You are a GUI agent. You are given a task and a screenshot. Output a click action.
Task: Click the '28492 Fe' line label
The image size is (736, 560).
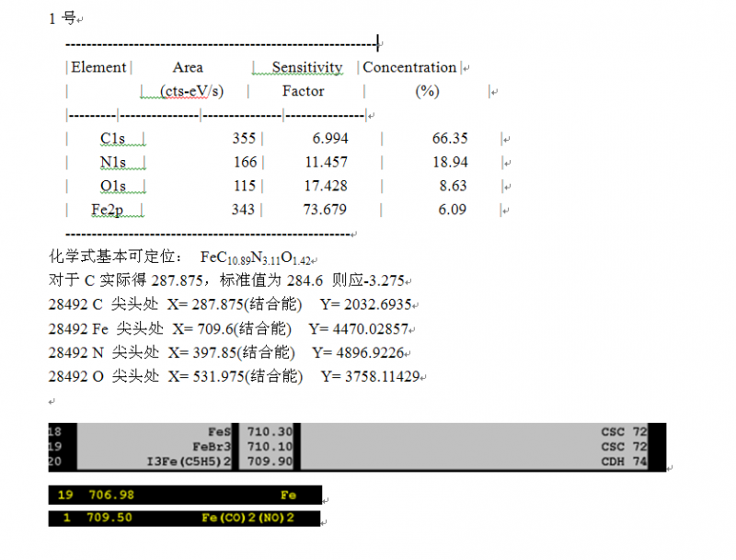point(78,329)
